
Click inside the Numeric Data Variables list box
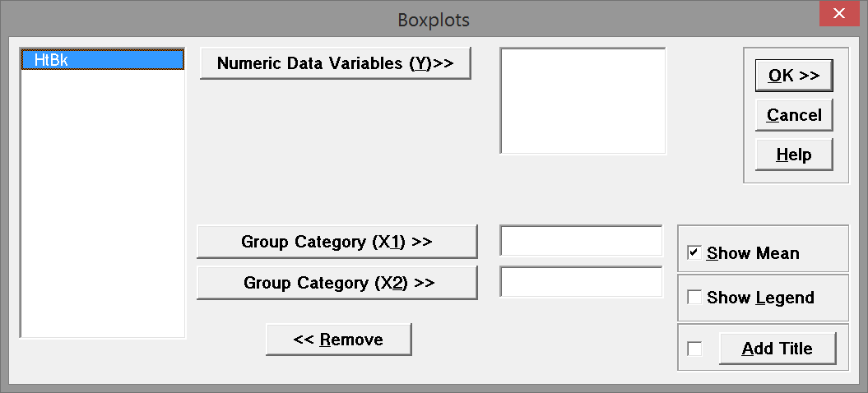click(x=583, y=100)
